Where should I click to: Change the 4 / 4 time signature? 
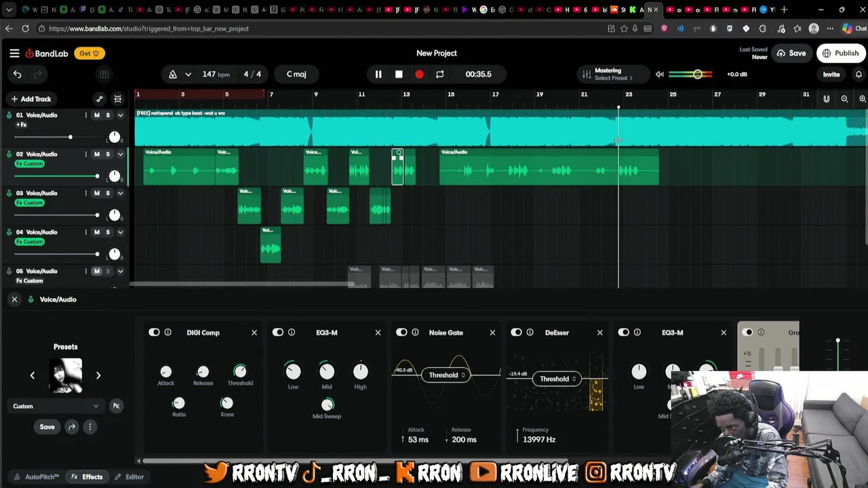[x=252, y=75]
